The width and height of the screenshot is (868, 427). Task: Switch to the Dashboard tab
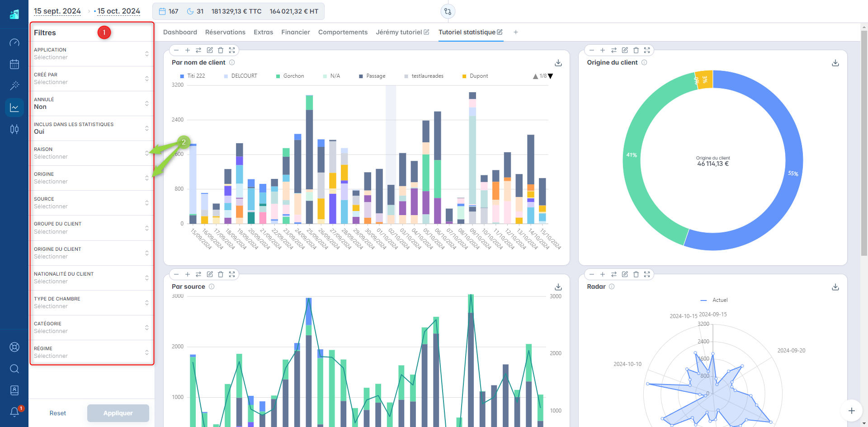click(x=180, y=32)
